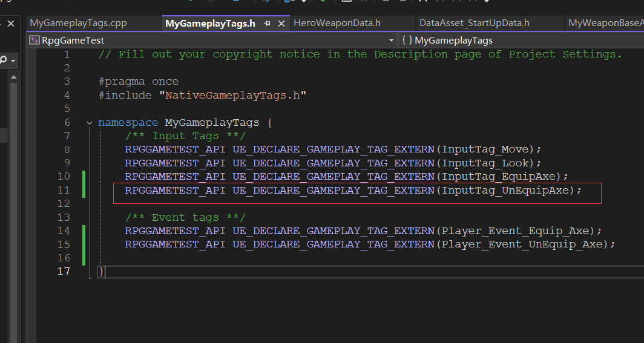Click 'MyGameplayTags' identifier on line 6

[x=212, y=122]
